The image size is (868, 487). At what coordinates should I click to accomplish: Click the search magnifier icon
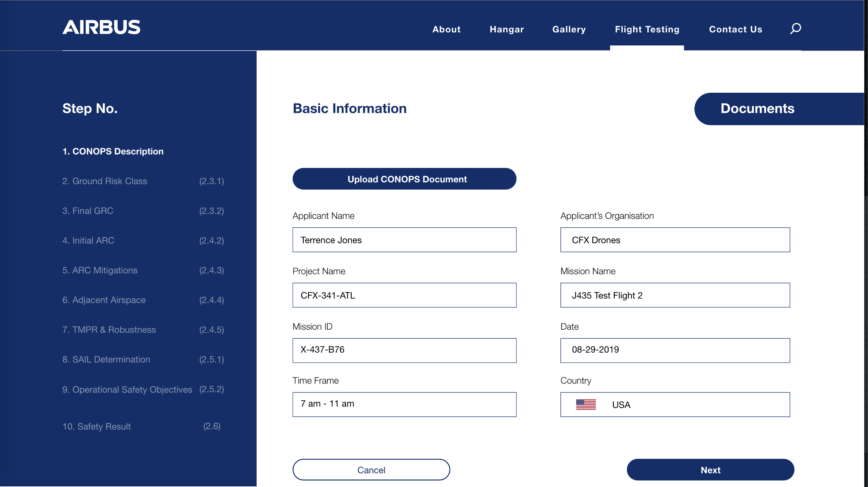[x=795, y=29]
